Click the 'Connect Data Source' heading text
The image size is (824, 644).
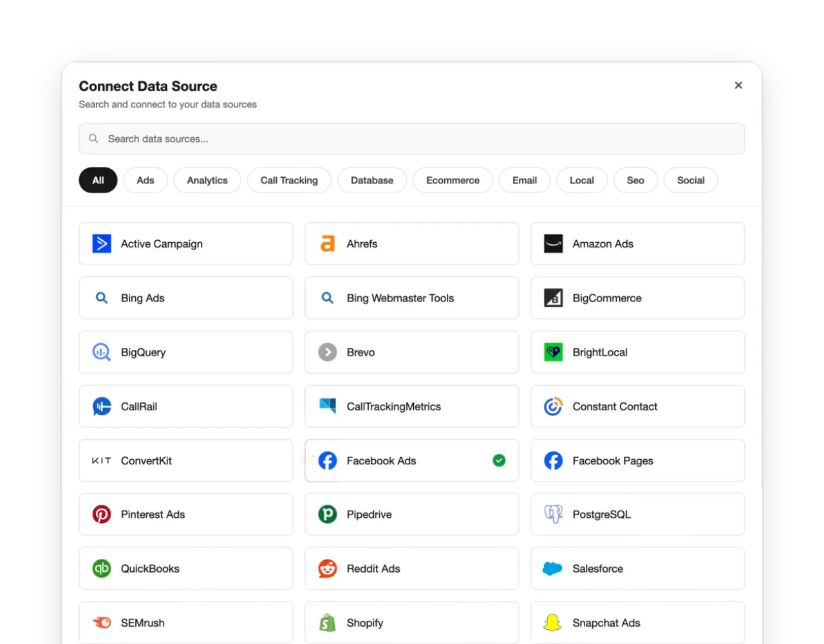[x=148, y=86]
